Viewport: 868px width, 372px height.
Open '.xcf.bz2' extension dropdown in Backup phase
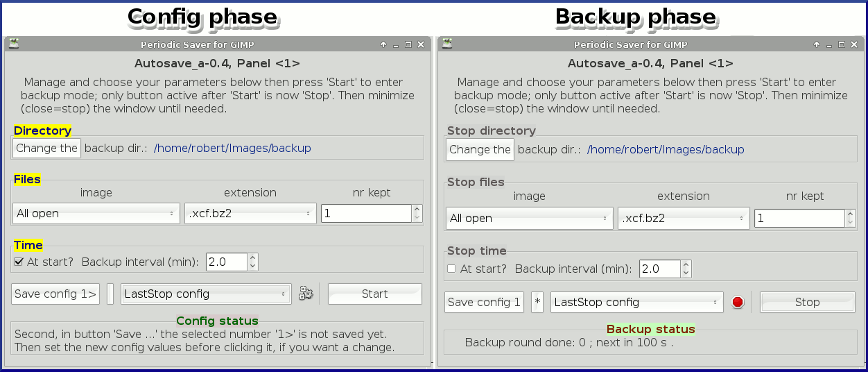(684, 218)
